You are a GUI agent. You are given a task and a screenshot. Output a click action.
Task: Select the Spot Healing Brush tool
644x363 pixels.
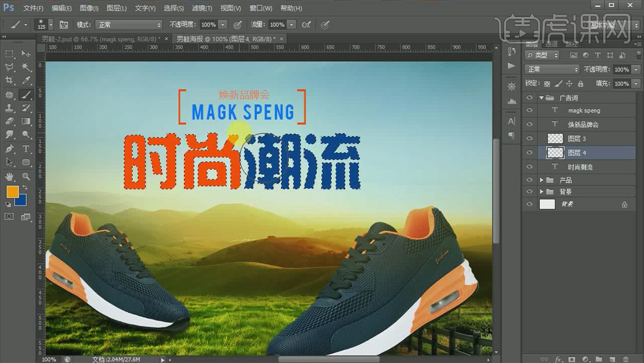coord(9,95)
